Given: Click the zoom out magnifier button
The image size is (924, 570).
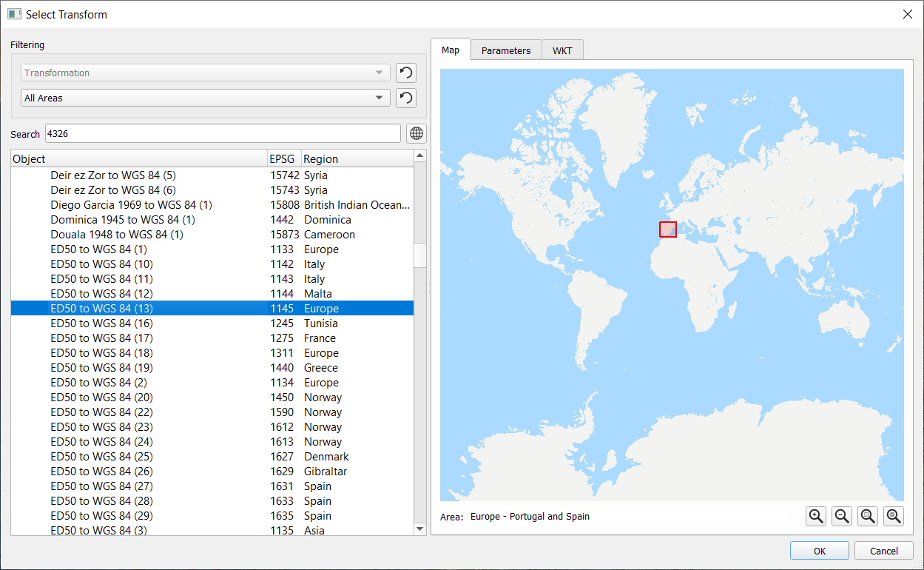Looking at the screenshot, I should point(842,517).
